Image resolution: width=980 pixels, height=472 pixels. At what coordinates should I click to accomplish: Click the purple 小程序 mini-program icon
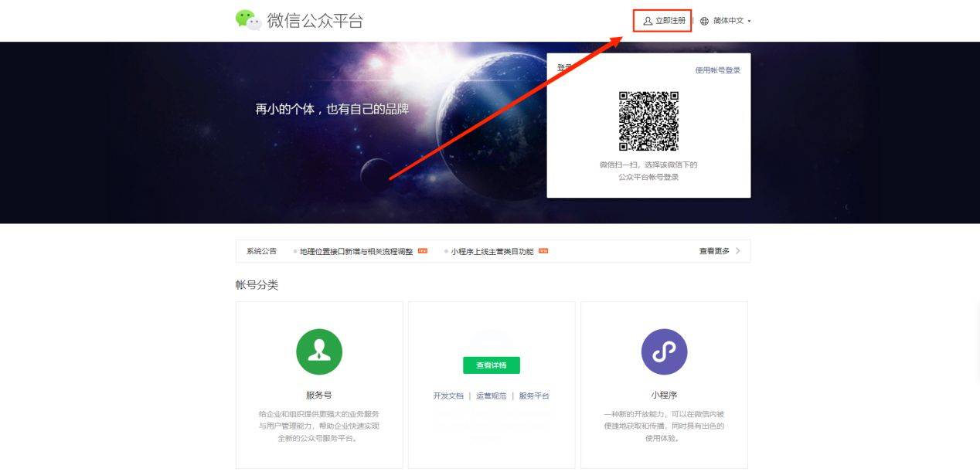pos(664,351)
